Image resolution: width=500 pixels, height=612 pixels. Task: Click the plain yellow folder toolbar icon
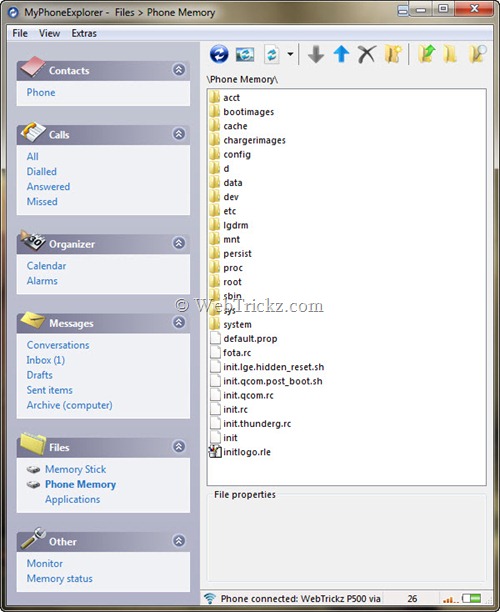click(450, 54)
